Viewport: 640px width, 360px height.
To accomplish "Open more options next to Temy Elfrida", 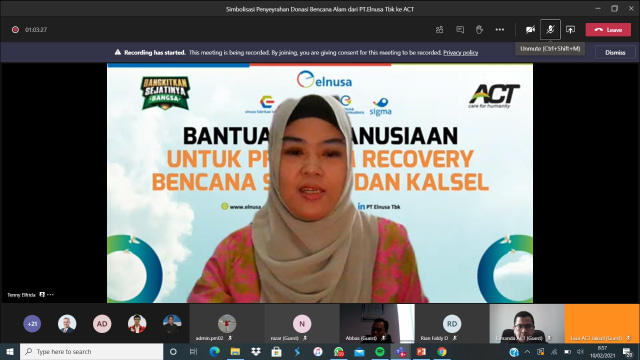I will coord(51,295).
